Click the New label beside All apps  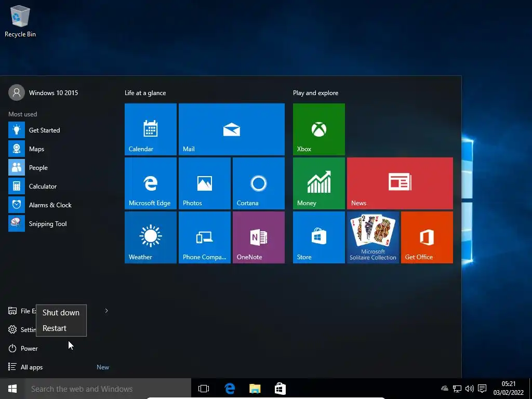tap(103, 367)
